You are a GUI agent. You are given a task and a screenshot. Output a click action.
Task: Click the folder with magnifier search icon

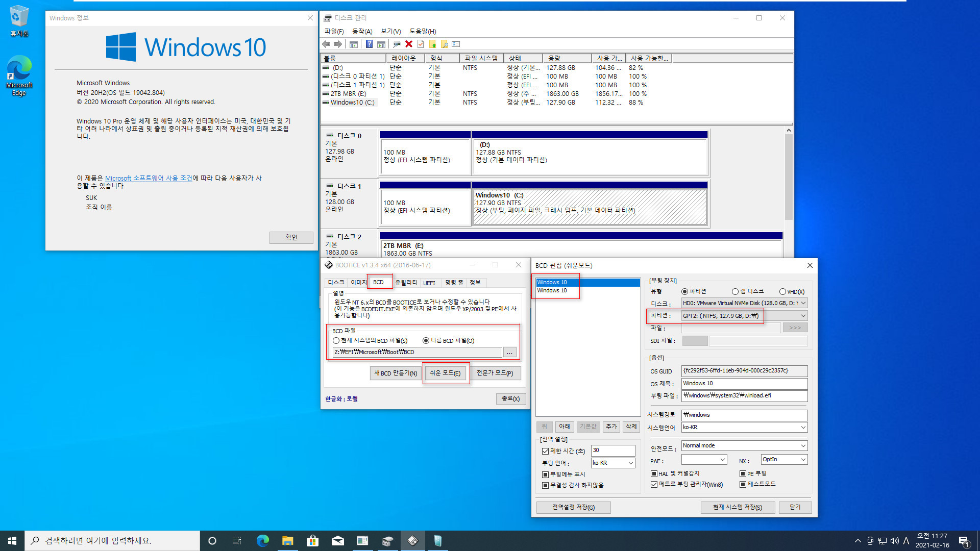click(x=444, y=44)
